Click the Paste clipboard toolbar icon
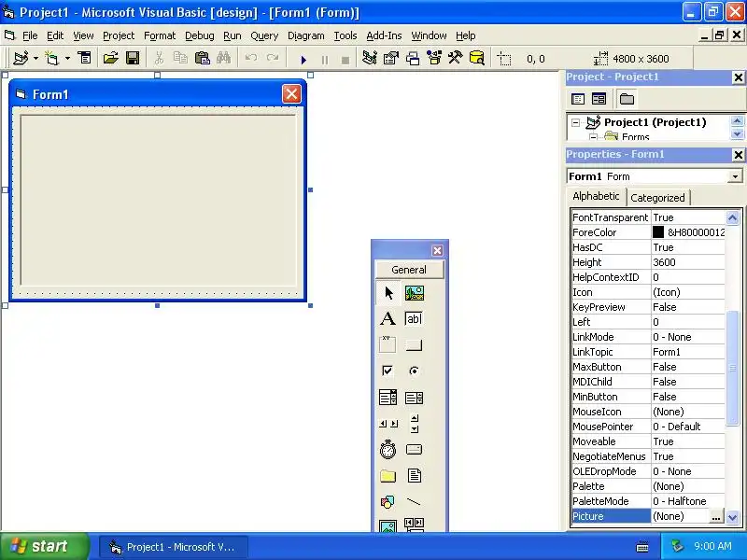This screenshot has height=560, width=747. click(x=202, y=59)
